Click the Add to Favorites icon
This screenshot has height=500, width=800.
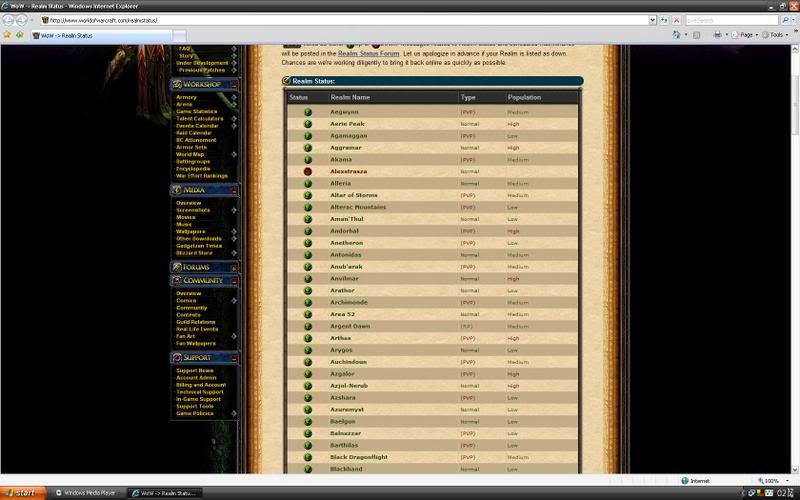pos(19,35)
